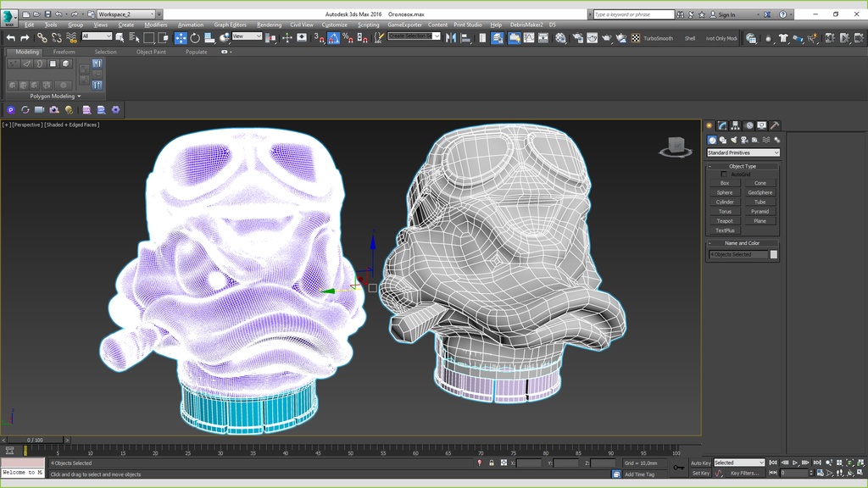Open the Modifiers menu
868x488 pixels.
tap(156, 25)
